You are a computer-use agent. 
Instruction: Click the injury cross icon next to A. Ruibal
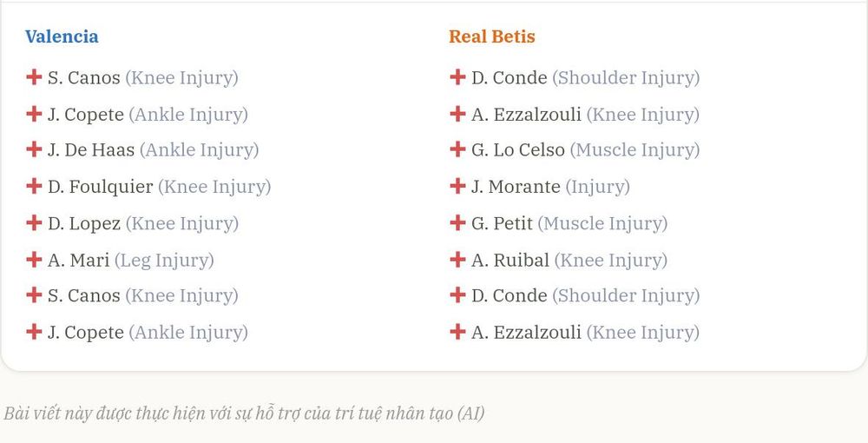457,259
